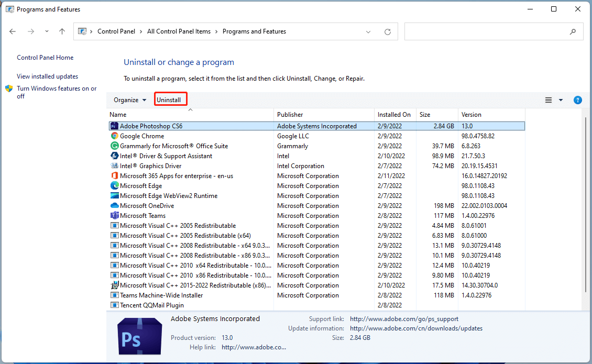Screen dimensions: 592x364
Task: Select the Google Chrome row name
Action: click(x=142, y=136)
